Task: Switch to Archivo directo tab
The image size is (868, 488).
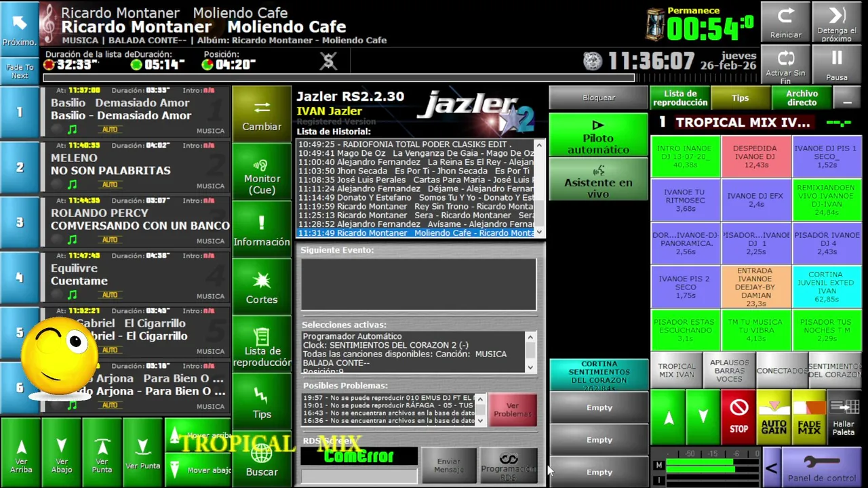Action: [802, 98]
